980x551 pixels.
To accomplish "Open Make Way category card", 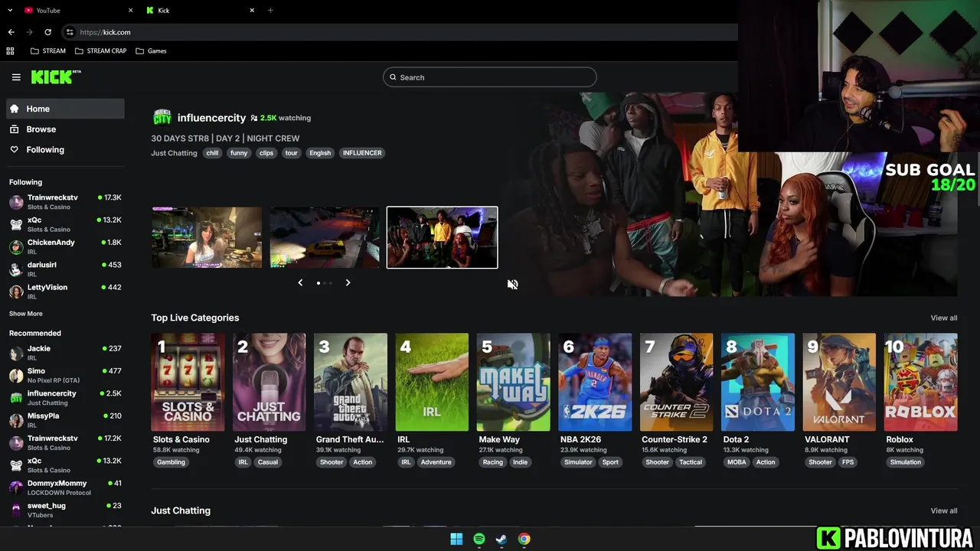I will tap(513, 382).
